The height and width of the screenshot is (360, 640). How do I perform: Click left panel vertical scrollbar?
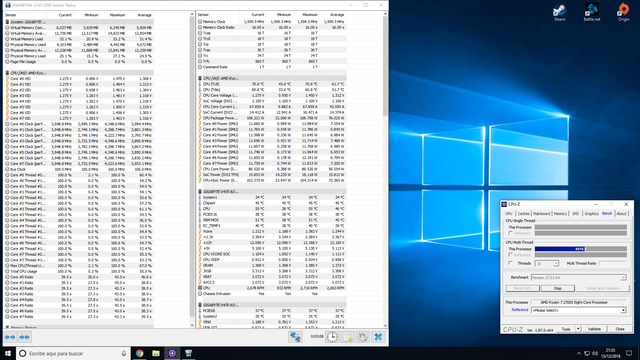[x=192, y=169]
